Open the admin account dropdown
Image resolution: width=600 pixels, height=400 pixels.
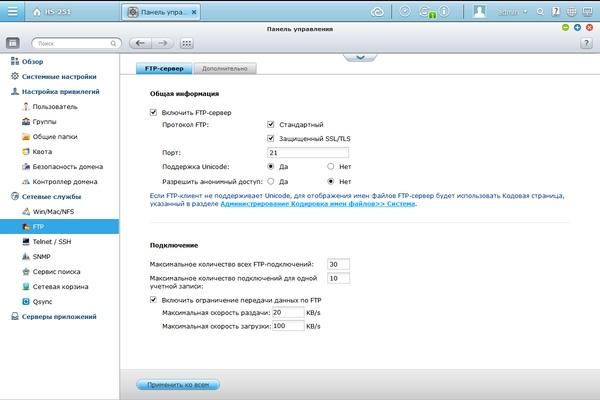512,12
